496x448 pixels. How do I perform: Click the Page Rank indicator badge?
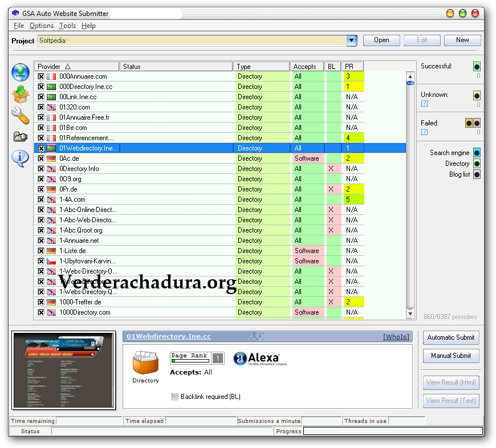point(197,358)
